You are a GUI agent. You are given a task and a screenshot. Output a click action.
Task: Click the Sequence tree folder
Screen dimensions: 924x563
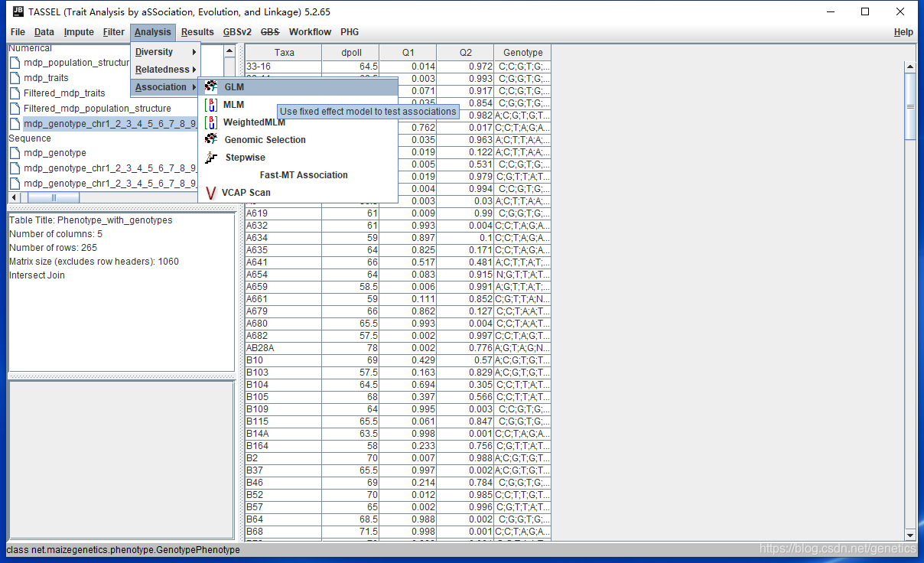click(30, 138)
